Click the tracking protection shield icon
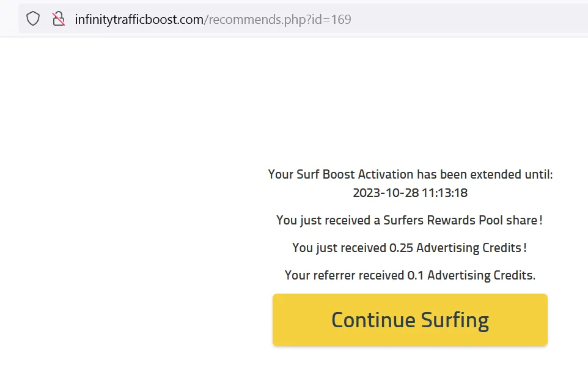This screenshot has width=588, height=378. (x=33, y=19)
